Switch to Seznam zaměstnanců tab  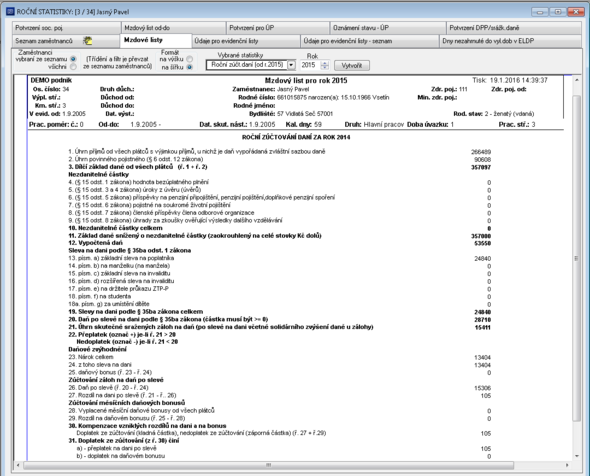pos(66,41)
